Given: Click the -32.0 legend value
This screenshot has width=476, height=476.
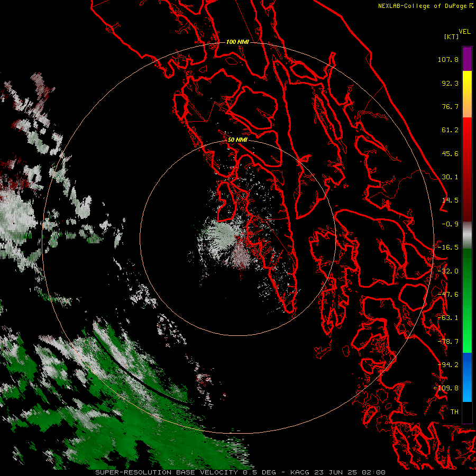Looking at the screenshot, I should click(448, 271).
